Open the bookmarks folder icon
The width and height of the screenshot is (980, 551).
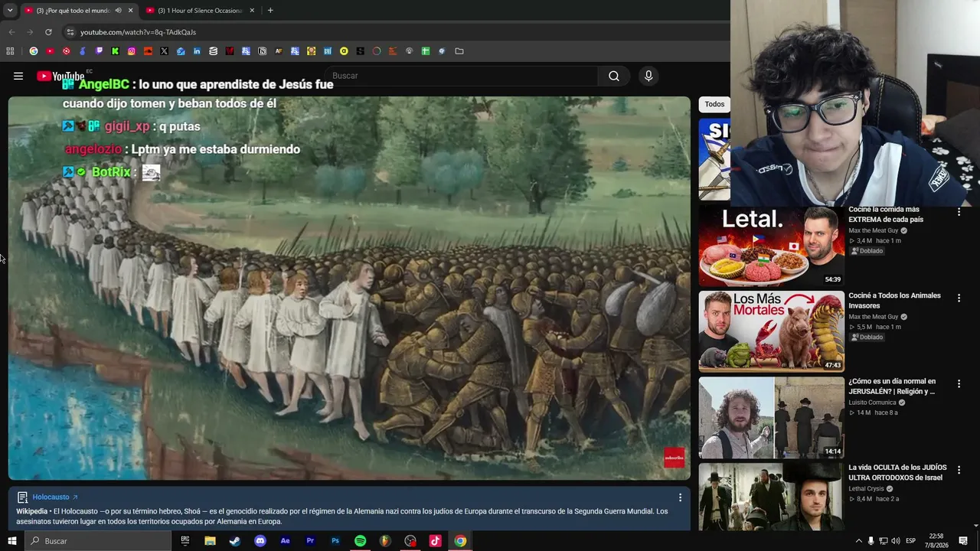point(459,51)
